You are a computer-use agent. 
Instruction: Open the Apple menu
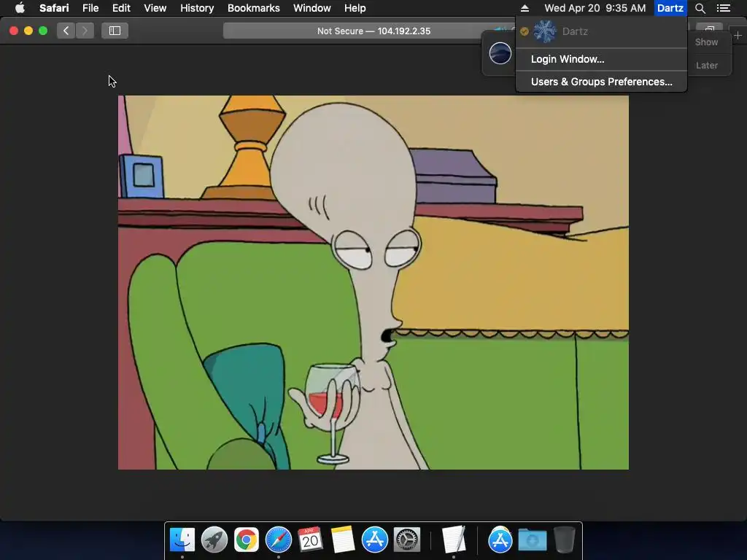point(20,7)
